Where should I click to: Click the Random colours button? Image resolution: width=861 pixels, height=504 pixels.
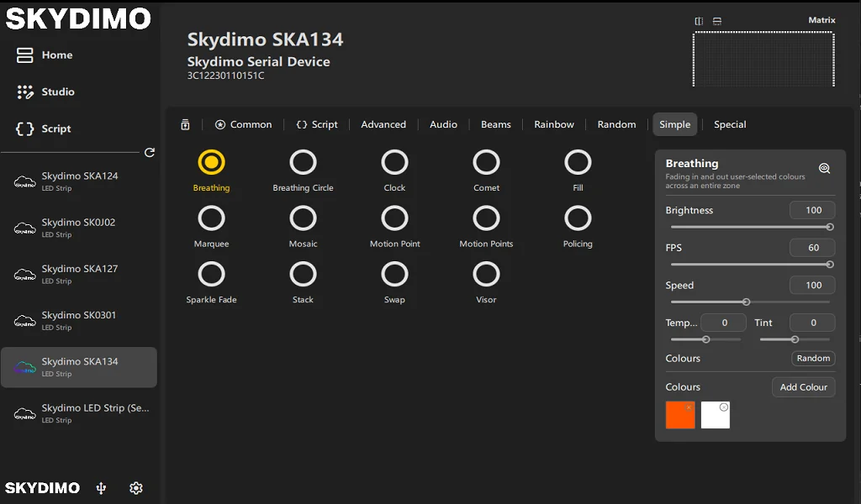click(813, 358)
